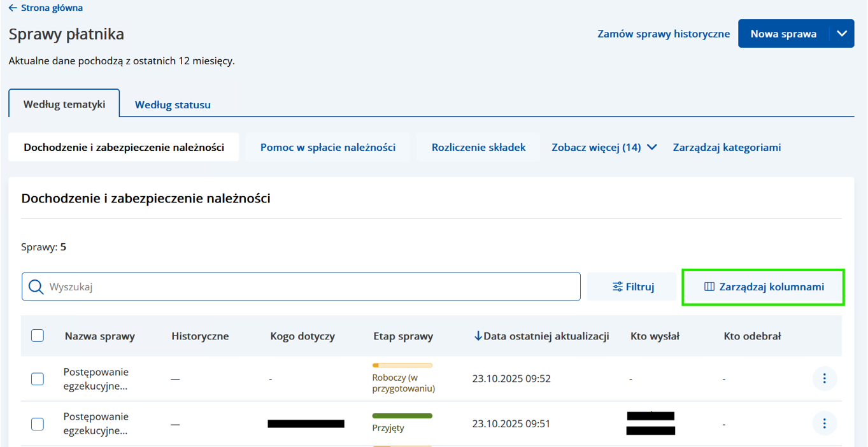Image resolution: width=868 pixels, height=447 pixels.
Task: Click the magnifier icon in the search box
Action: tap(36, 287)
